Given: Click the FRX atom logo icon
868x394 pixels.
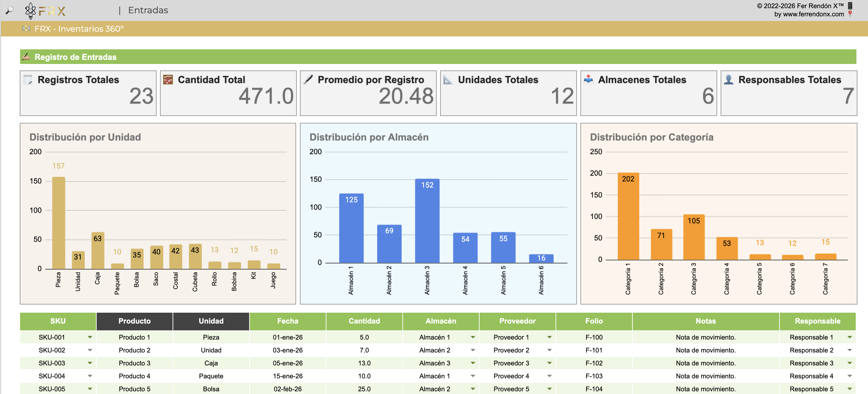Looking at the screenshot, I should click(30, 11).
